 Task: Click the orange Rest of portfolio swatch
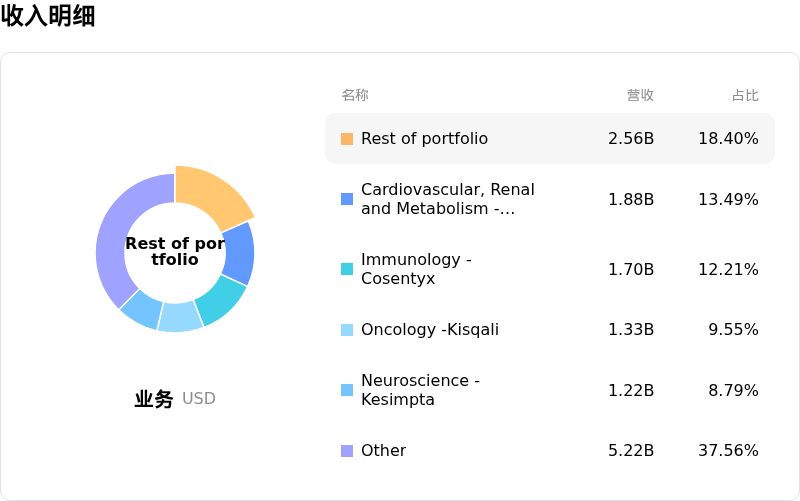pos(347,139)
